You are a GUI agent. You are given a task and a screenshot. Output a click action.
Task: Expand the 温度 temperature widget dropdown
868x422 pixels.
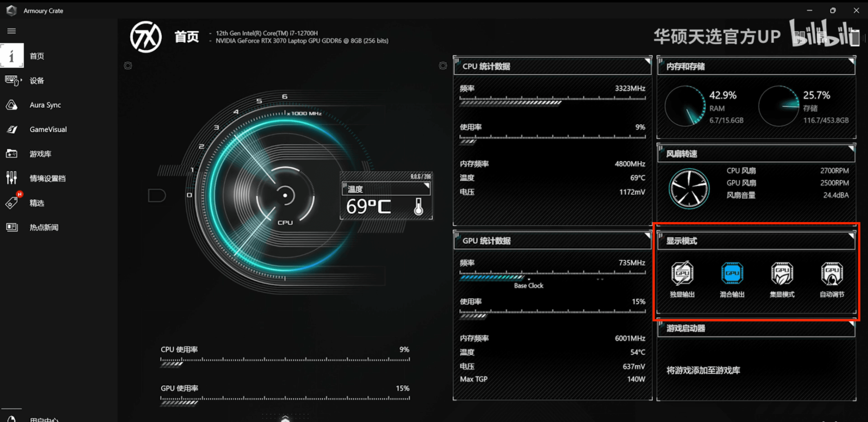pos(426,186)
